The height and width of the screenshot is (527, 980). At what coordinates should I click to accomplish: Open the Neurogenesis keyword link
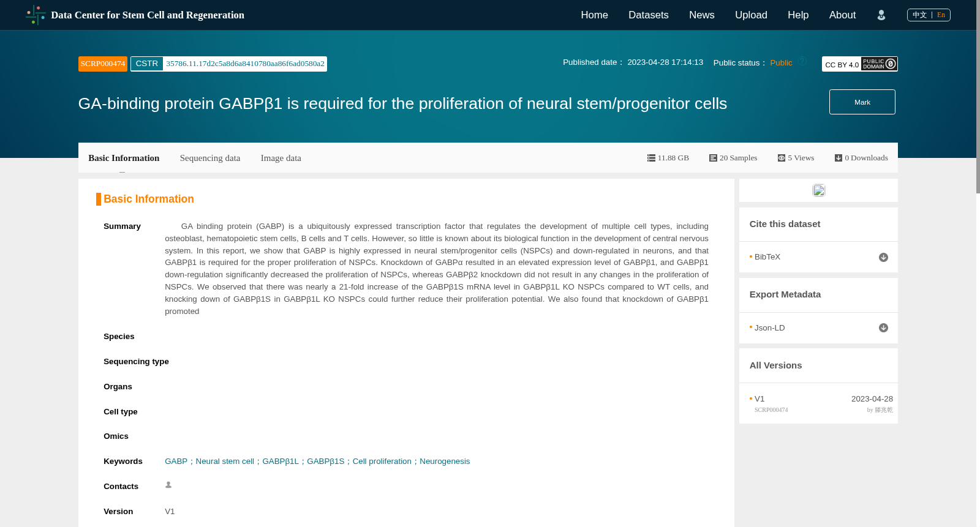[445, 462]
